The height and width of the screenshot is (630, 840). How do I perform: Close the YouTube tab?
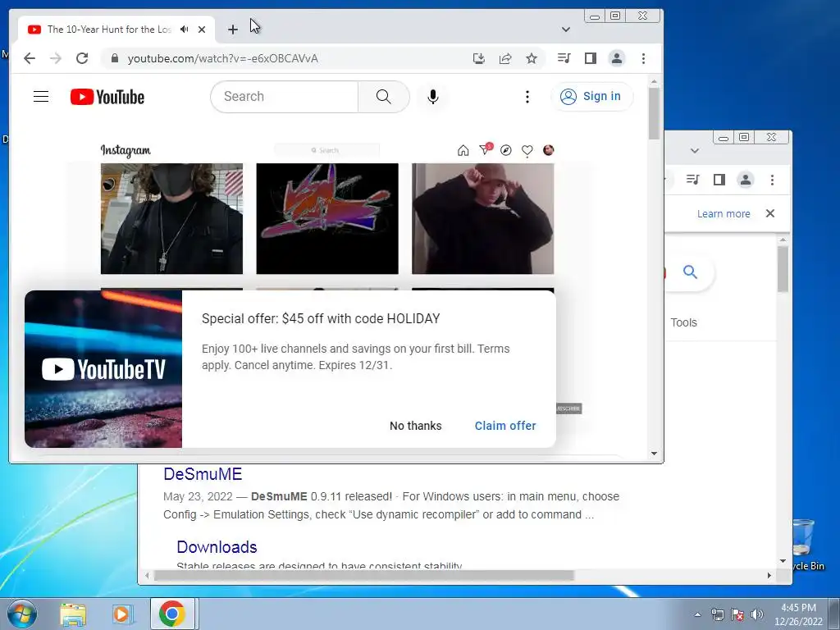pos(202,30)
